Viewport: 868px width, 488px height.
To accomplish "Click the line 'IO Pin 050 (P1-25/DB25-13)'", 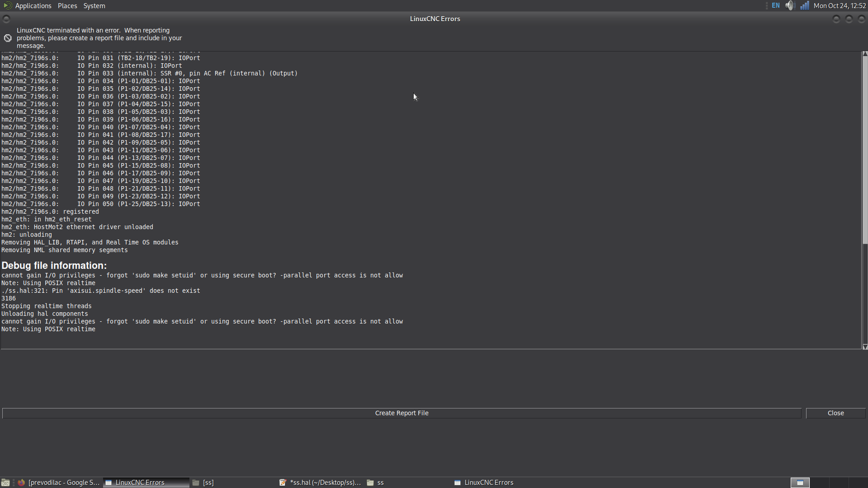I will click(101, 204).
